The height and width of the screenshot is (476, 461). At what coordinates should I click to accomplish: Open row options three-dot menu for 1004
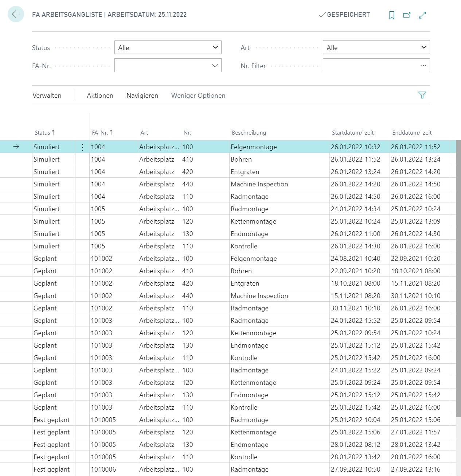click(x=82, y=147)
